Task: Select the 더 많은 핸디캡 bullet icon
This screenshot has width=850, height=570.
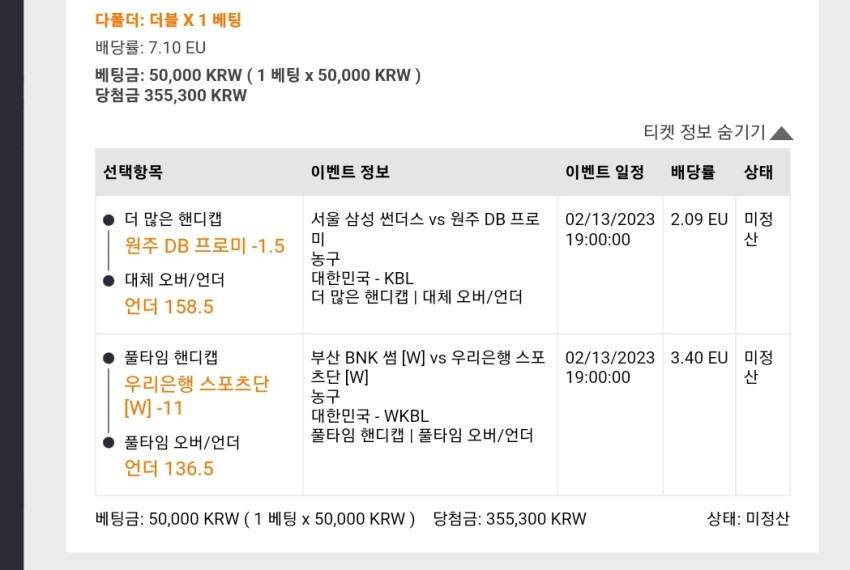Action: [108, 220]
